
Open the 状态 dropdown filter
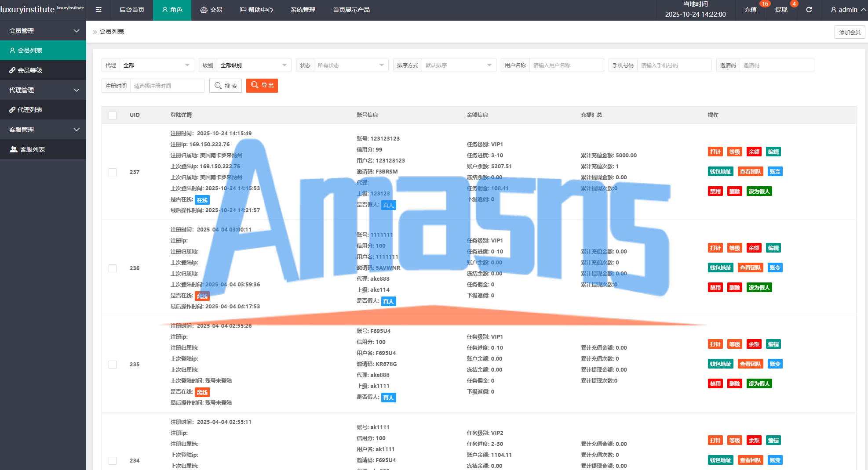(350, 65)
